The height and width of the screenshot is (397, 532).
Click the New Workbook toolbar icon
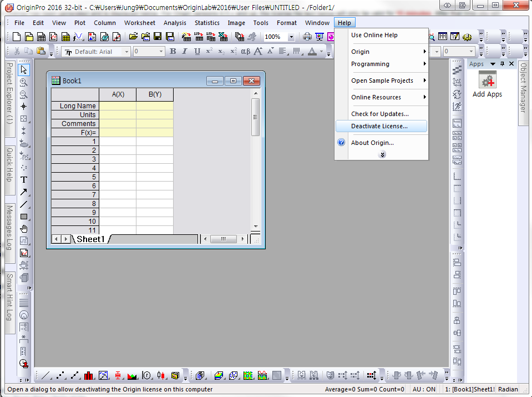[x=42, y=37]
